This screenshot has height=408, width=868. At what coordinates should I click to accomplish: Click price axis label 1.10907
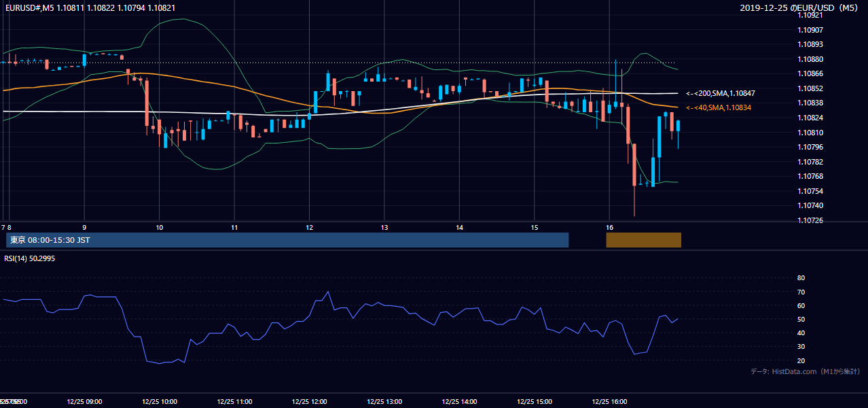pos(810,30)
